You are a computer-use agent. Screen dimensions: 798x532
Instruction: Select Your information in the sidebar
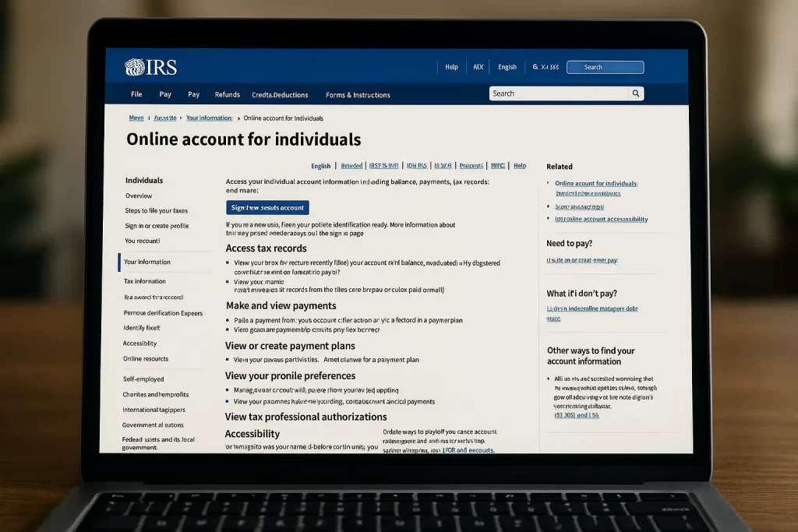click(x=148, y=262)
